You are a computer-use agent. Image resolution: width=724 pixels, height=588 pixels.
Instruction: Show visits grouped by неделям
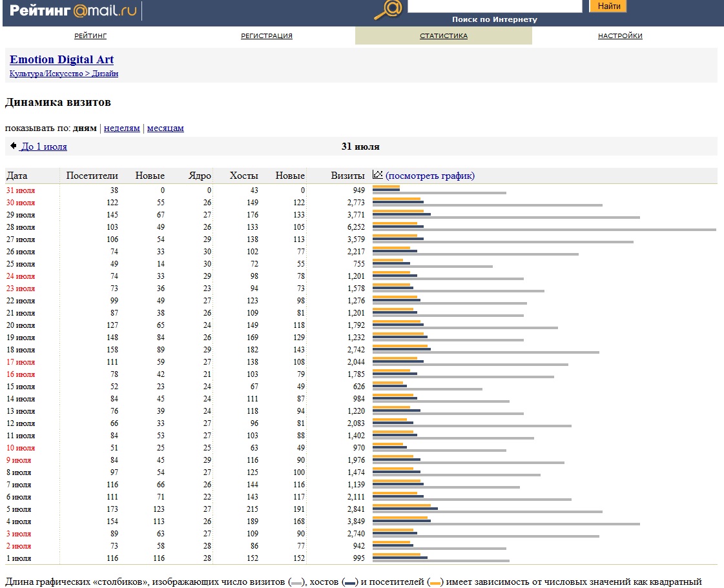click(x=122, y=128)
